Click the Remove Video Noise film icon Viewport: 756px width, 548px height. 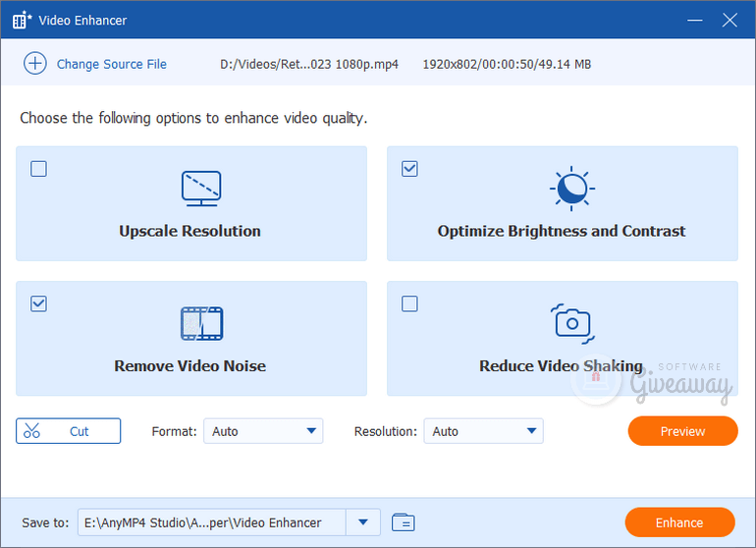pyautogui.click(x=201, y=323)
